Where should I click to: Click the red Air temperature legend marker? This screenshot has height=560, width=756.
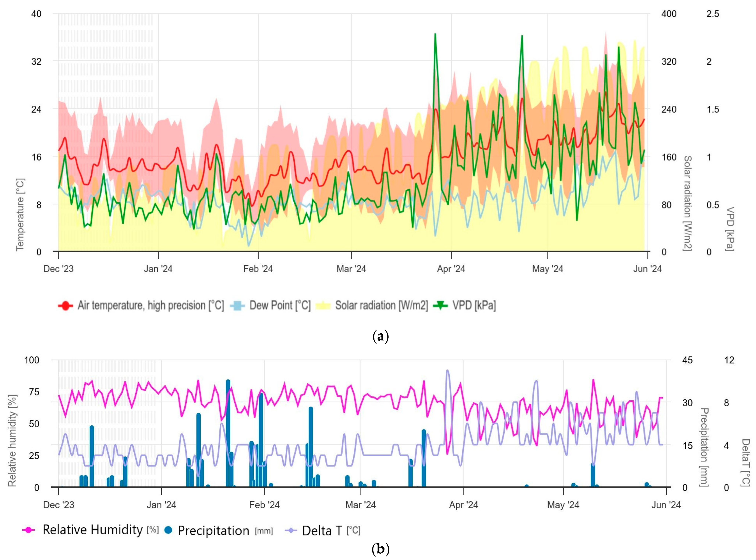65,305
